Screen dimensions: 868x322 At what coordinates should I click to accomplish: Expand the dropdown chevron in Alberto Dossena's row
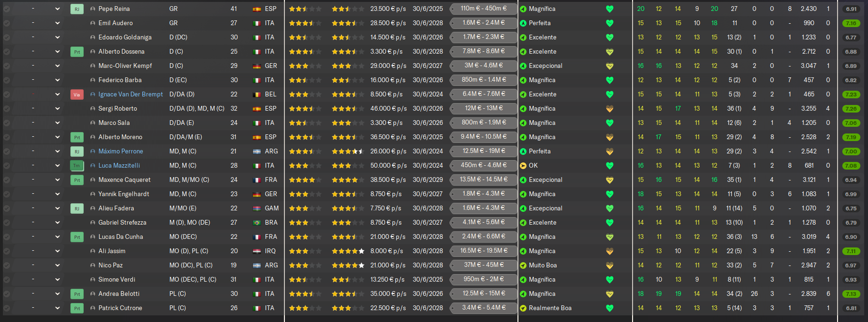[x=58, y=52]
